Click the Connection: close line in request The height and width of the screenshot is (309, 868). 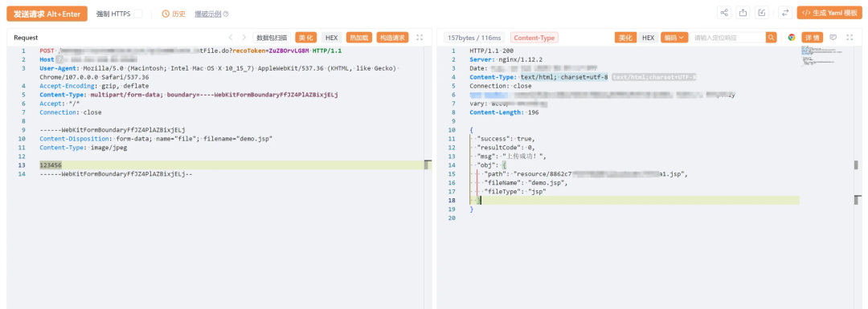click(x=70, y=112)
